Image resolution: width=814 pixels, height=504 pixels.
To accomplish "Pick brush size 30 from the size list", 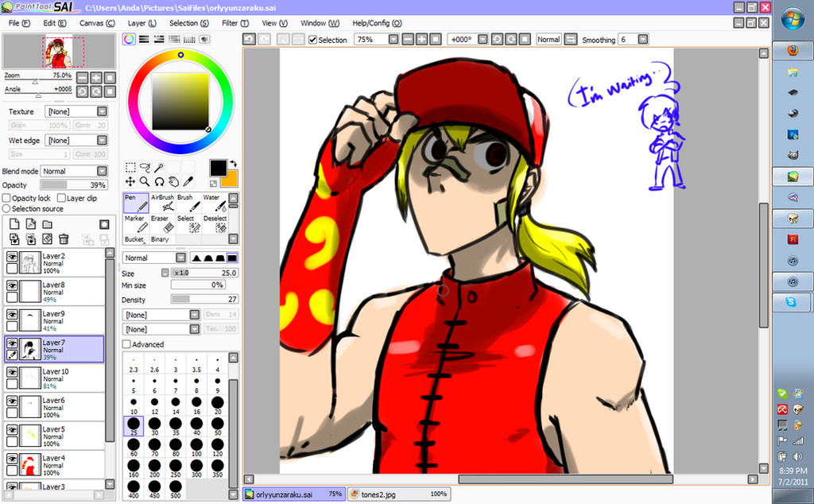I will (155, 427).
